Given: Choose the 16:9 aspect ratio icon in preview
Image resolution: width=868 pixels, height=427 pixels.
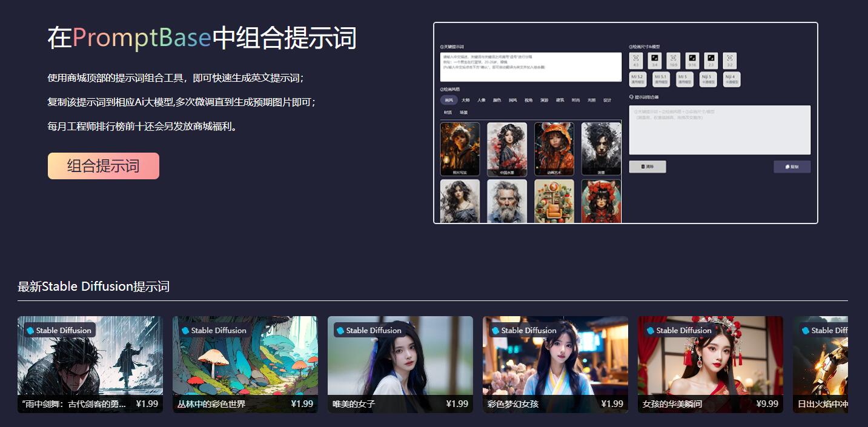Looking at the screenshot, I should [x=674, y=61].
